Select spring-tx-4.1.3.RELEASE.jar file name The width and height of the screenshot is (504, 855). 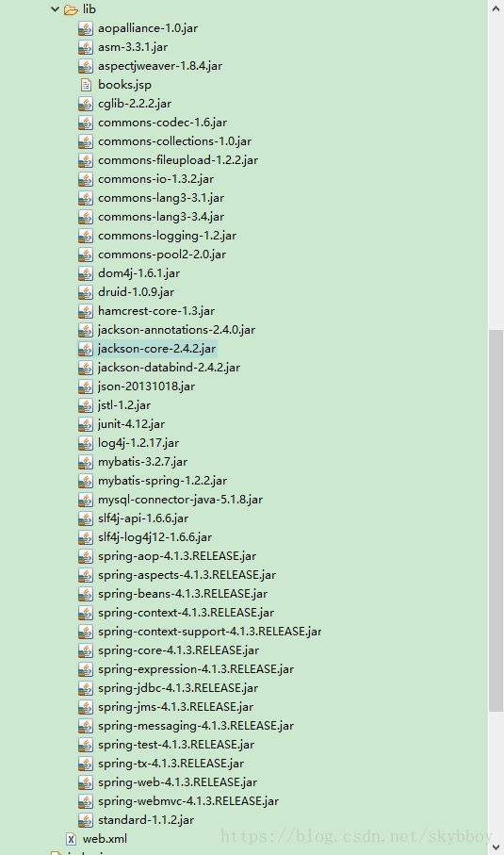point(171,764)
